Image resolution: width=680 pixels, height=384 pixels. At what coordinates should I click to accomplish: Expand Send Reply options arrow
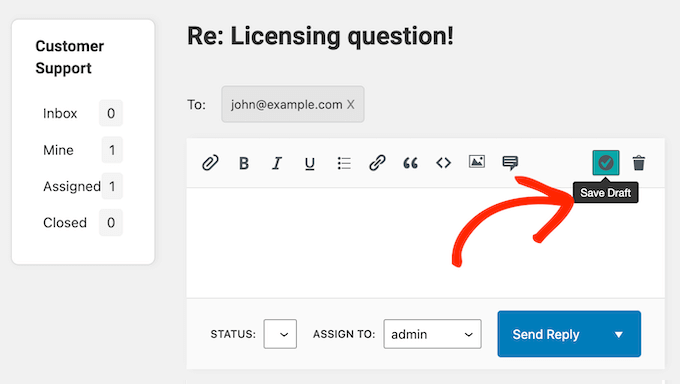pos(619,335)
